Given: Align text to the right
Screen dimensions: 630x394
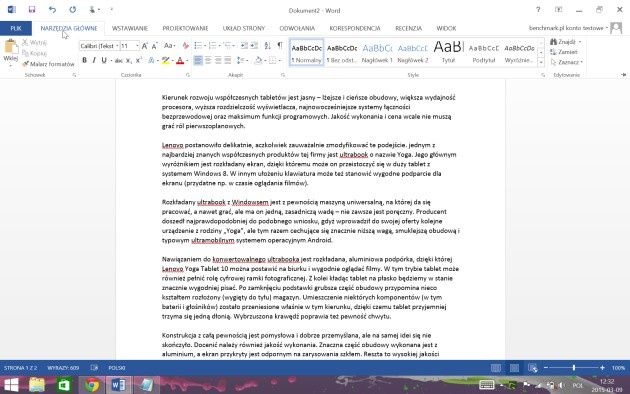Looking at the screenshot, I should [218, 61].
